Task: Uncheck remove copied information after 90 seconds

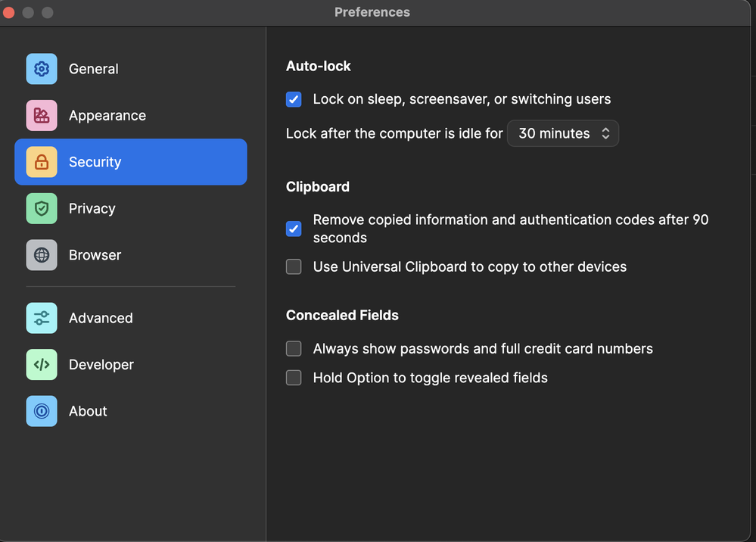Action: click(294, 229)
